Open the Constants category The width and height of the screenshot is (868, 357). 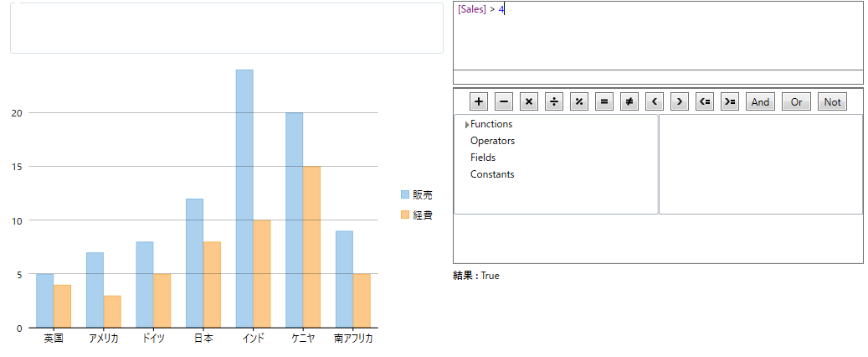(492, 174)
